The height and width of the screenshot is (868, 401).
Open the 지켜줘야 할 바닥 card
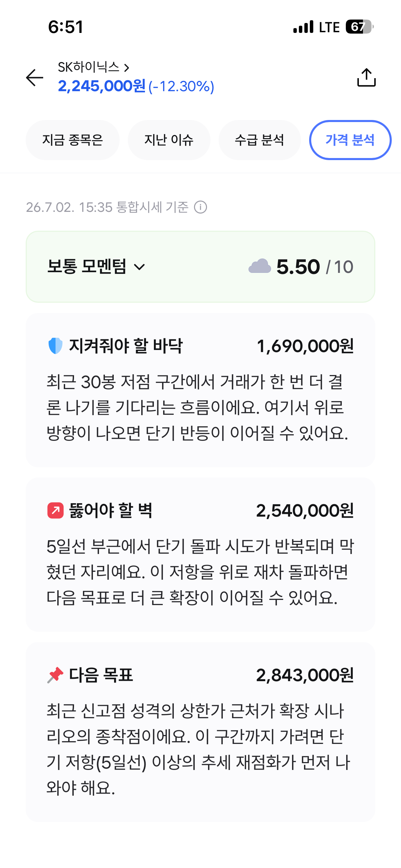pyautogui.click(x=200, y=390)
